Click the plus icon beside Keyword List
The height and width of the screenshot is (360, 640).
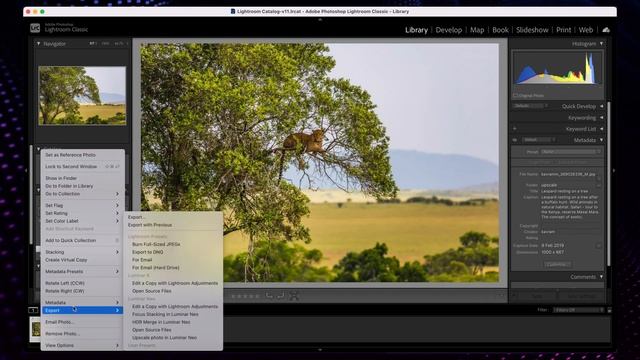pyautogui.click(x=515, y=129)
